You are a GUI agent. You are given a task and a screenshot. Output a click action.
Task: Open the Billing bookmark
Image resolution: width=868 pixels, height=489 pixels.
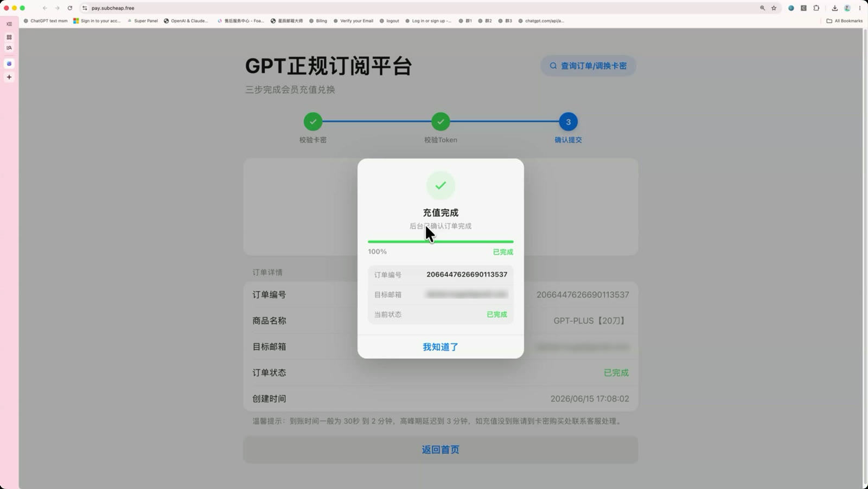pos(318,21)
